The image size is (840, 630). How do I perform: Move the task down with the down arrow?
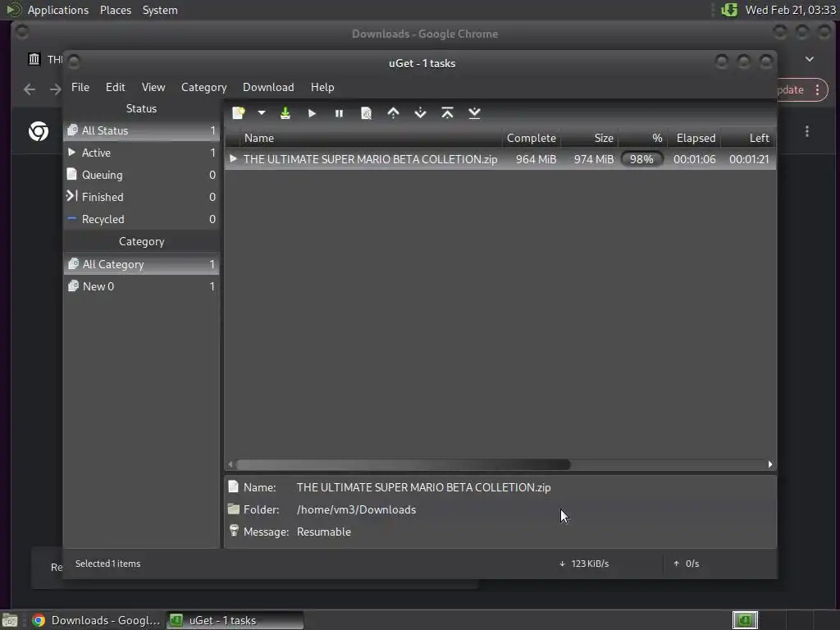pyautogui.click(x=421, y=113)
